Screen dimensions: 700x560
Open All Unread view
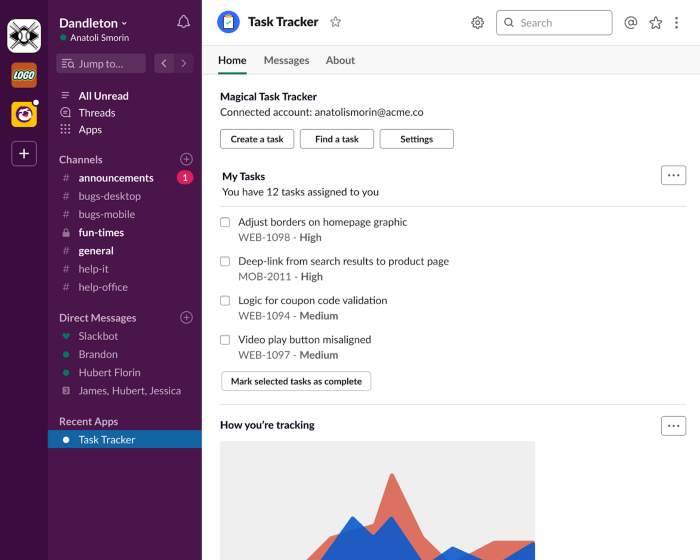pos(103,96)
